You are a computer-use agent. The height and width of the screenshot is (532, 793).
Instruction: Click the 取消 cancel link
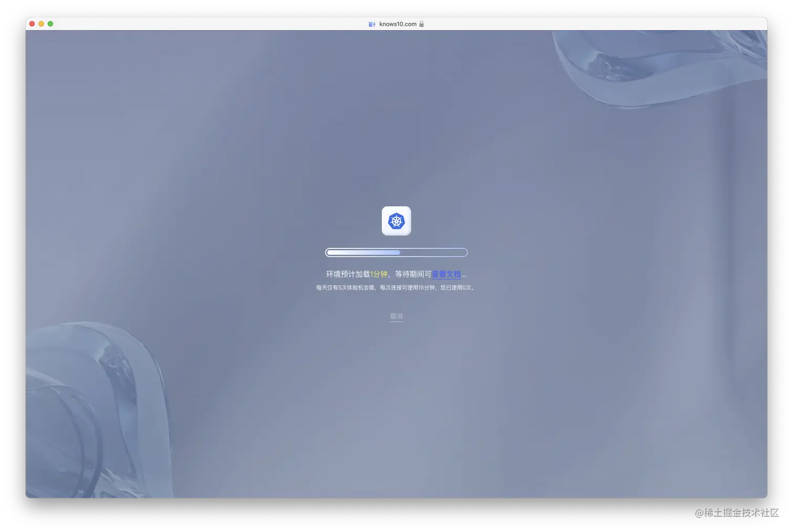click(396, 316)
